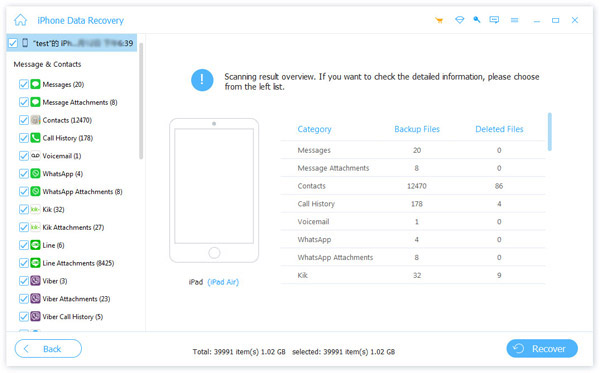Image resolution: width=600 pixels, height=373 pixels.
Task: Click the Deleted Files column header
Action: [499, 129]
